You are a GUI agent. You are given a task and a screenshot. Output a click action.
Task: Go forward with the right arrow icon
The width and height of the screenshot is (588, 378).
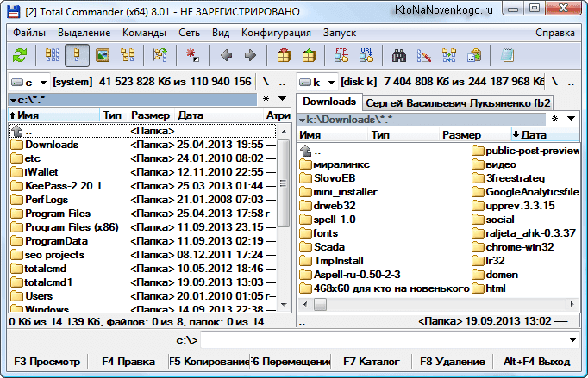pyautogui.click(x=250, y=55)
